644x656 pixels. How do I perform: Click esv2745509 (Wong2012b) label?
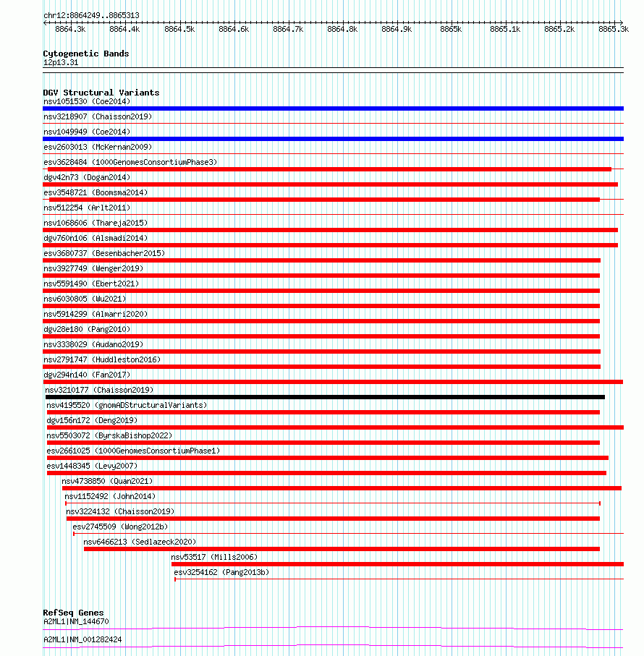coord(121,527)
